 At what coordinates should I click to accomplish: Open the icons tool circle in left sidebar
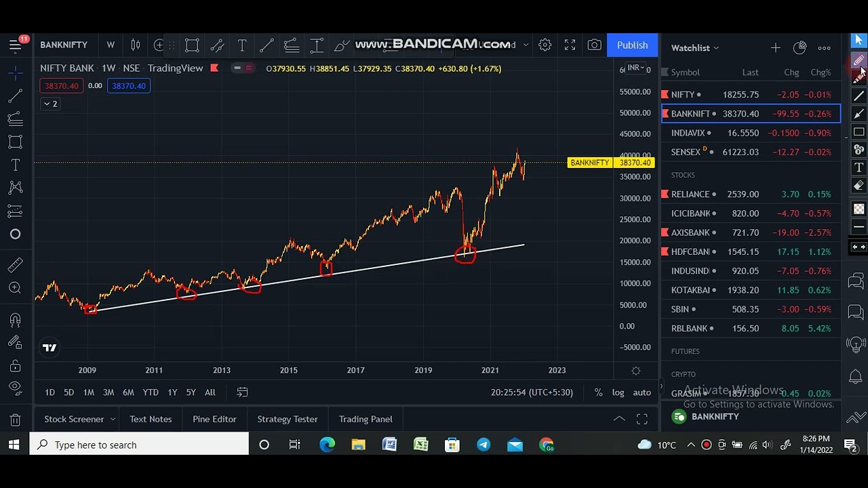[x=15, y=235]
